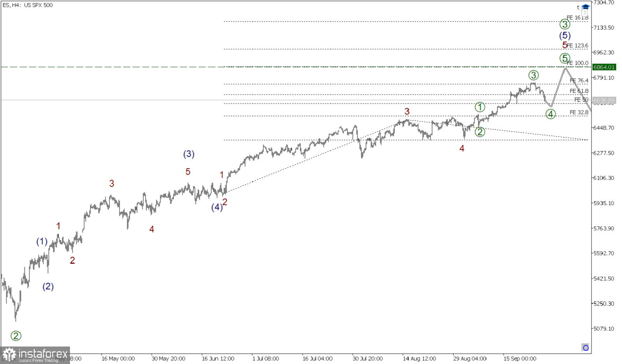Click the "16 Jun 12:00" date label
This screenshot has height=364, width=622.
pyautogui.click(x=218, y=359)
